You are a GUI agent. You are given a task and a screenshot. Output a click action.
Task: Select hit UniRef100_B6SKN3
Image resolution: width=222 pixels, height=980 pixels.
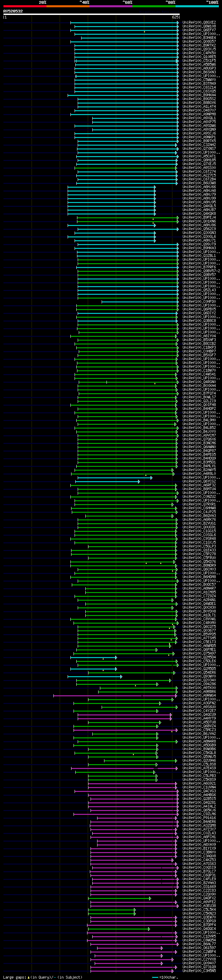[199, 72]
